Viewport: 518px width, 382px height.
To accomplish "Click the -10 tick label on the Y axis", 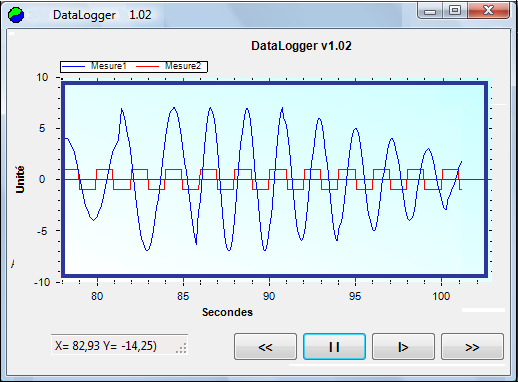I will 42,282.
